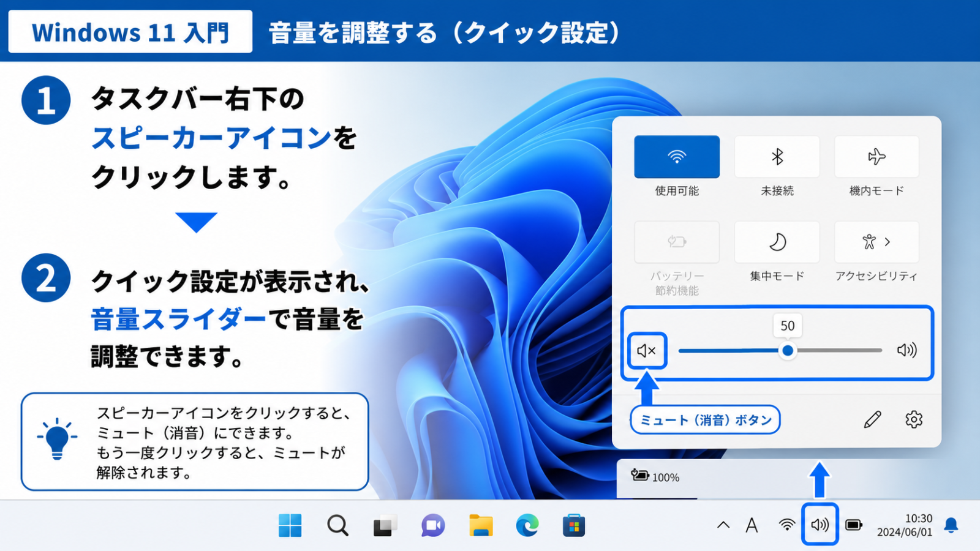
Task: Click the Windows 11 入門 title badge
Action: 130,32
